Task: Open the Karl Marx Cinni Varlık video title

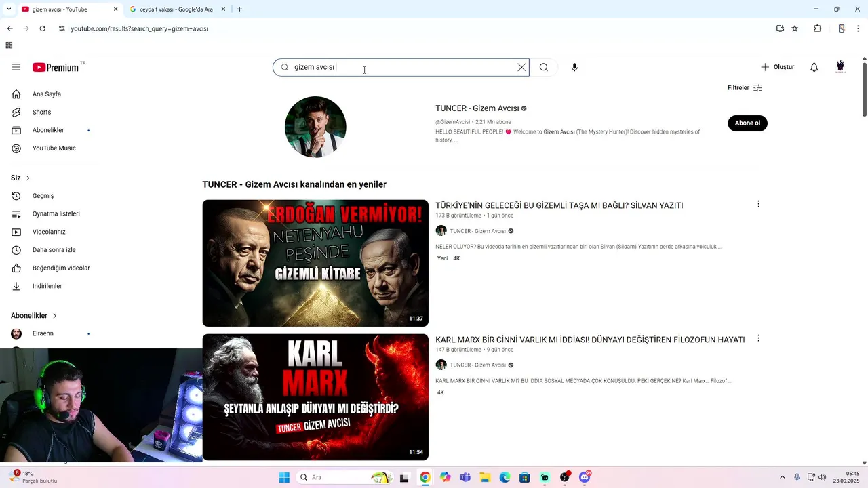Action: pyautogui.click(x=590, y=340)
